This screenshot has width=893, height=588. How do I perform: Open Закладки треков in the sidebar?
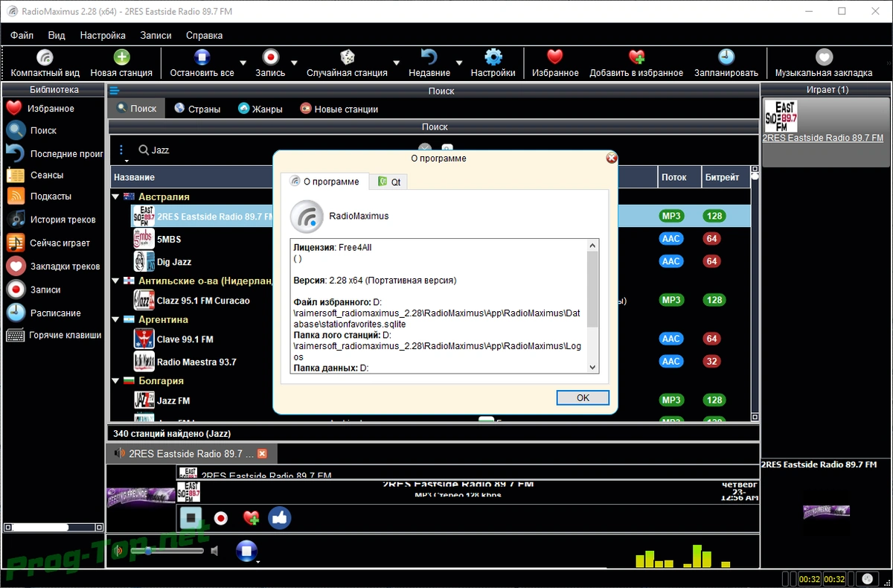(x=52, y=266)
